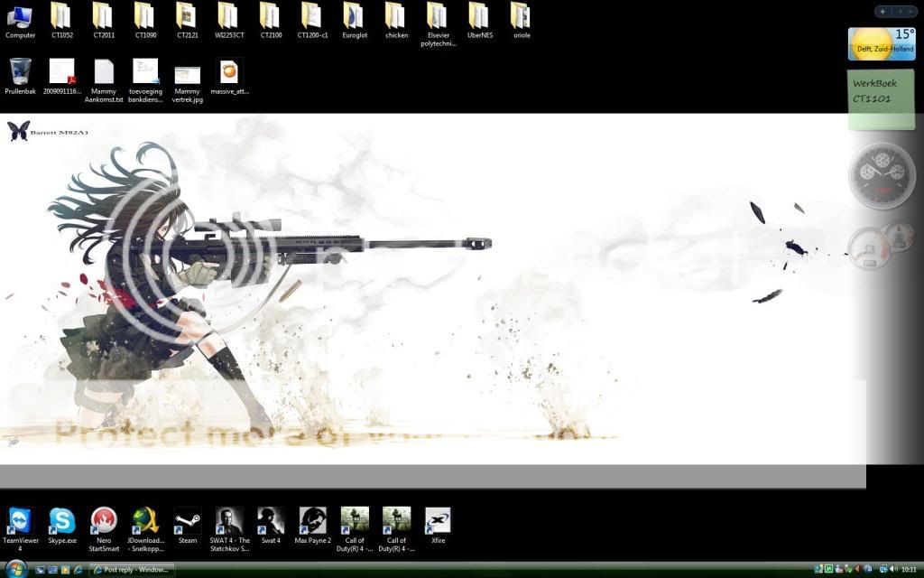924x578 pixels.
Task: Open the Prullenbak recycle bin
Action: point(20,74)
